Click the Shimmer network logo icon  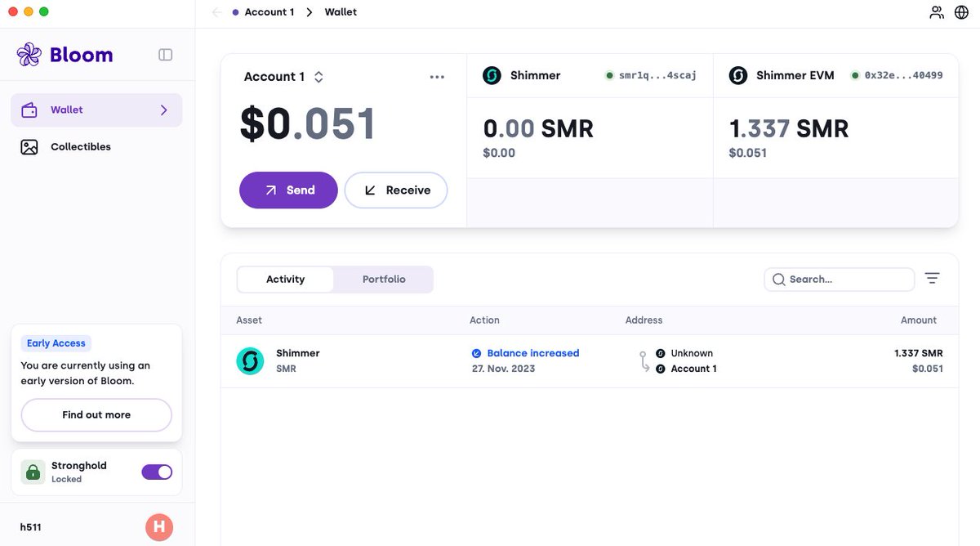pyautogui.click(x=492, y=75)
